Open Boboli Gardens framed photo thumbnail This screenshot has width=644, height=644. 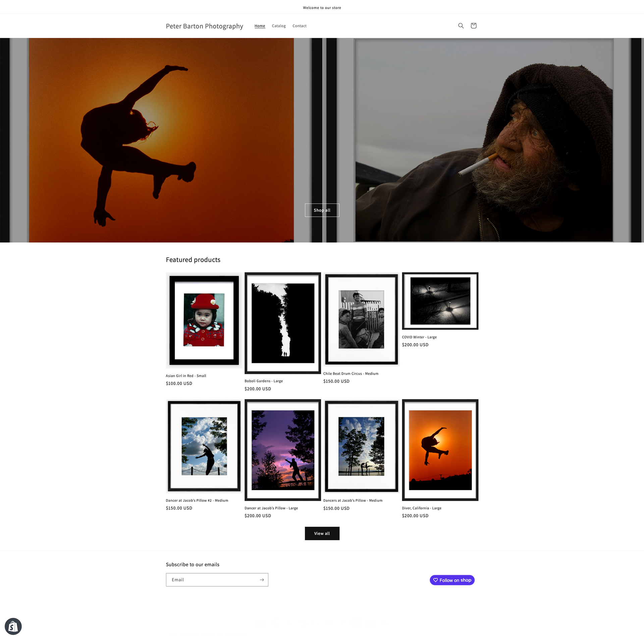pyautogui.click(x=283, y=323)
